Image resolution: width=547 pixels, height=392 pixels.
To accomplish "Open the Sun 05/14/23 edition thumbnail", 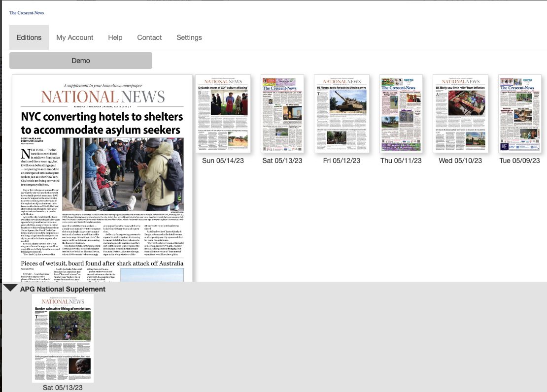I will [223, 114].
